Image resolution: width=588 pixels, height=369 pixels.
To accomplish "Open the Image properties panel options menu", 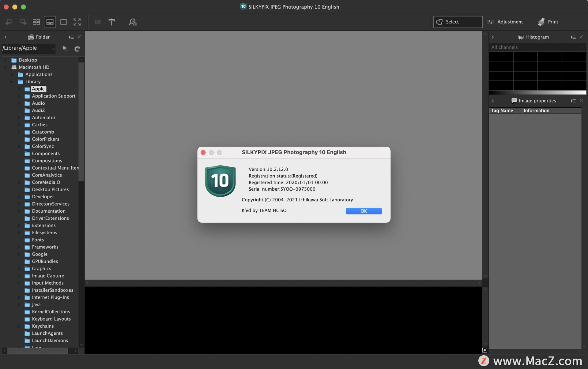I will pyautogui.click(x=573, y=101).
